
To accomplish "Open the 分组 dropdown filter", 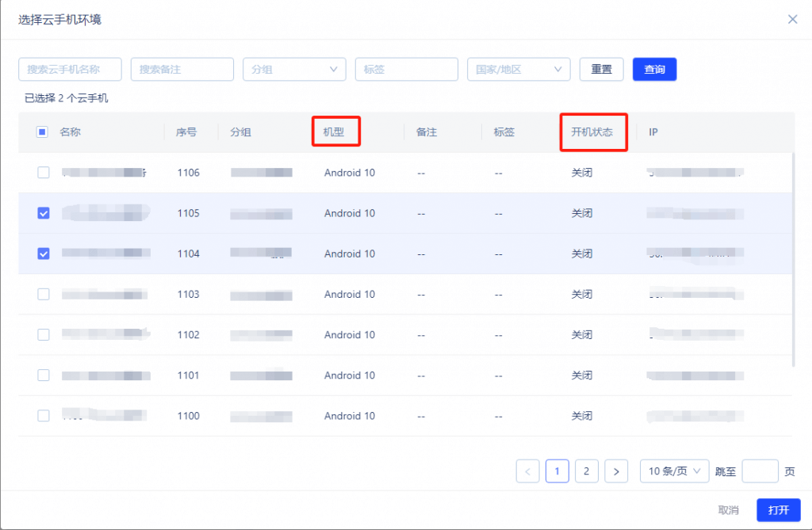I will (294, 69).
